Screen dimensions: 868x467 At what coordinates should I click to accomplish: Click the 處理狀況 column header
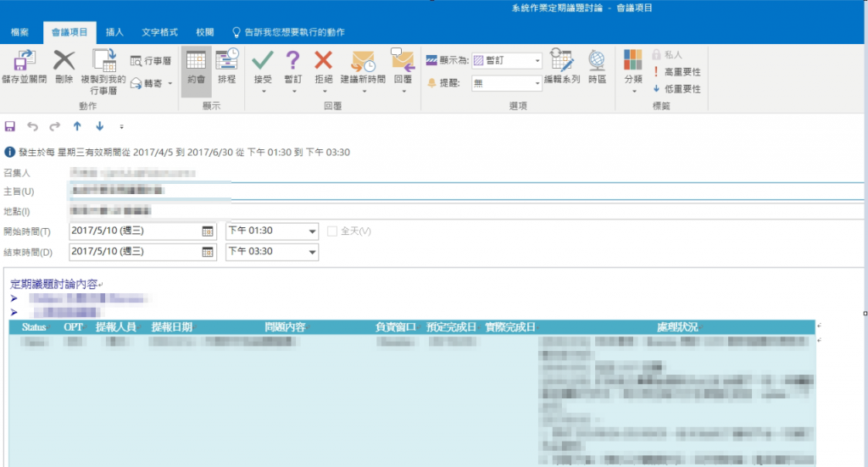[x=677, y=327]
